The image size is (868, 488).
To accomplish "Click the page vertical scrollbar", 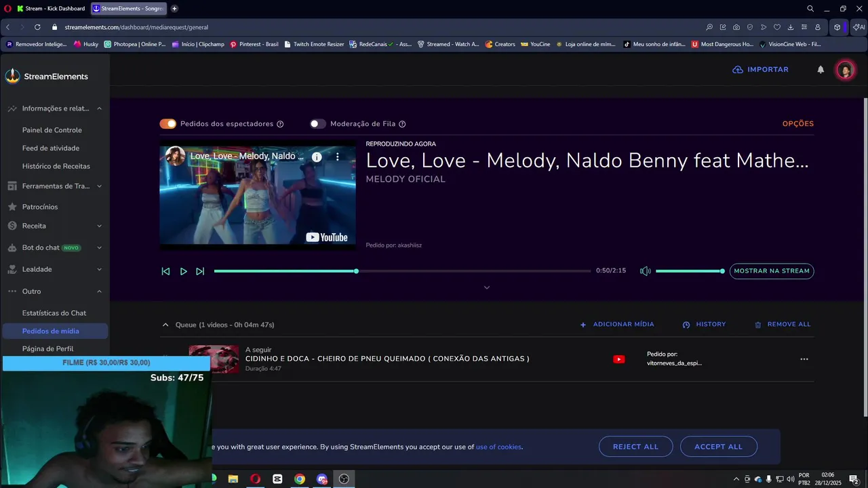I will point(865,258).
